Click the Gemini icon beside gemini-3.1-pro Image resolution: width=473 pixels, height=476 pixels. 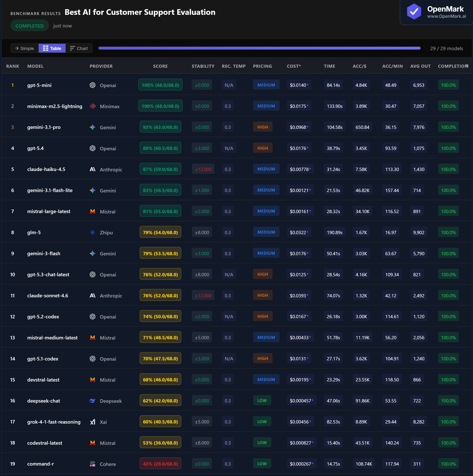93,127
